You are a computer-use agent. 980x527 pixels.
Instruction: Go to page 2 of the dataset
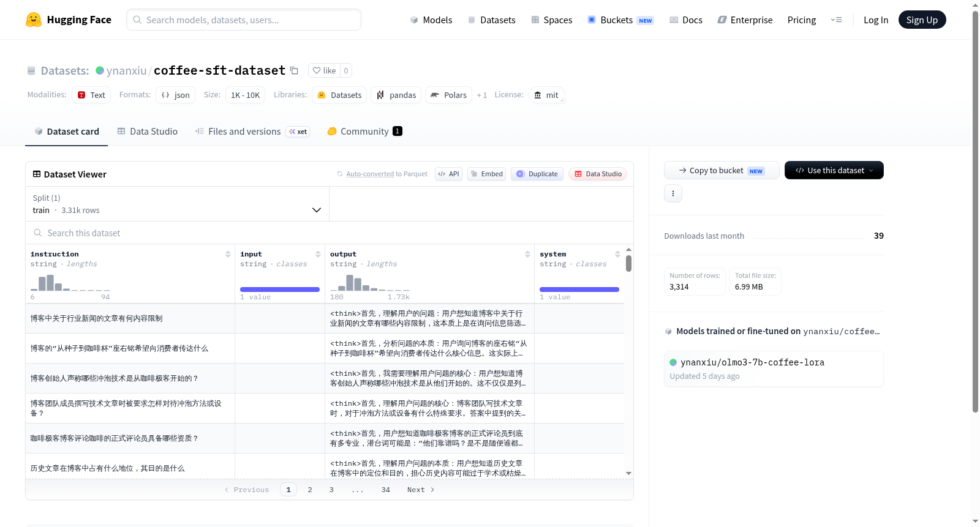pyautogui.click(x=310, y=490)
